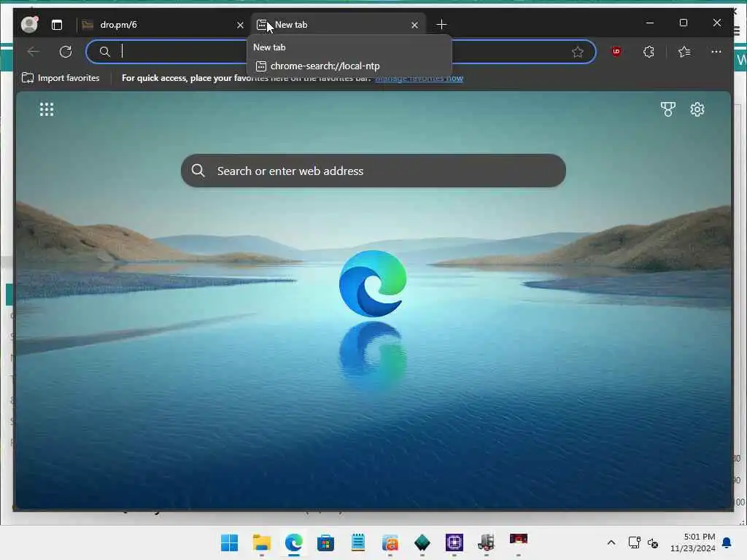Screen dimensions: 747x560
Task: Open the notification bell icon
Action: tap(727, 542)
